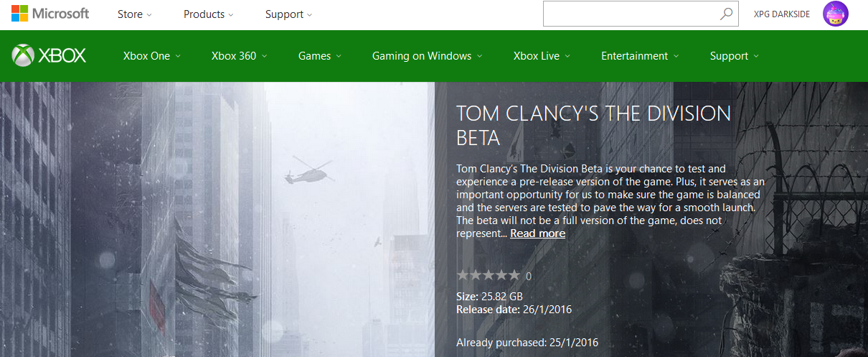Click the Read more link
This screenshot has height=357, width=868.
[x=538, y=233]
